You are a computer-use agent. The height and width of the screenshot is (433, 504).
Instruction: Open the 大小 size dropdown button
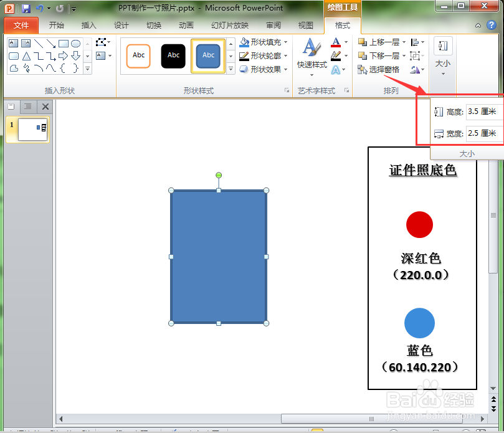(x=443, y=57)
